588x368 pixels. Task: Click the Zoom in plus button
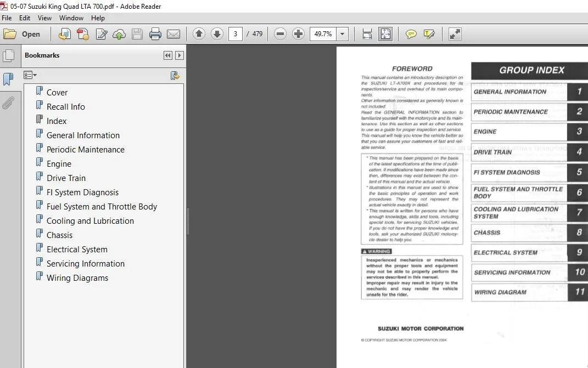coord(298,33)
